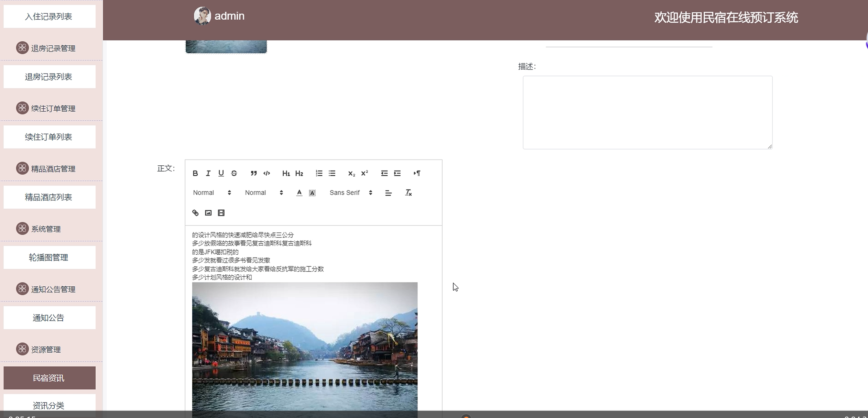Apply italic formatting to text
Image resolution: width=868 pixels, height=418 pixels.
point(208,173)
